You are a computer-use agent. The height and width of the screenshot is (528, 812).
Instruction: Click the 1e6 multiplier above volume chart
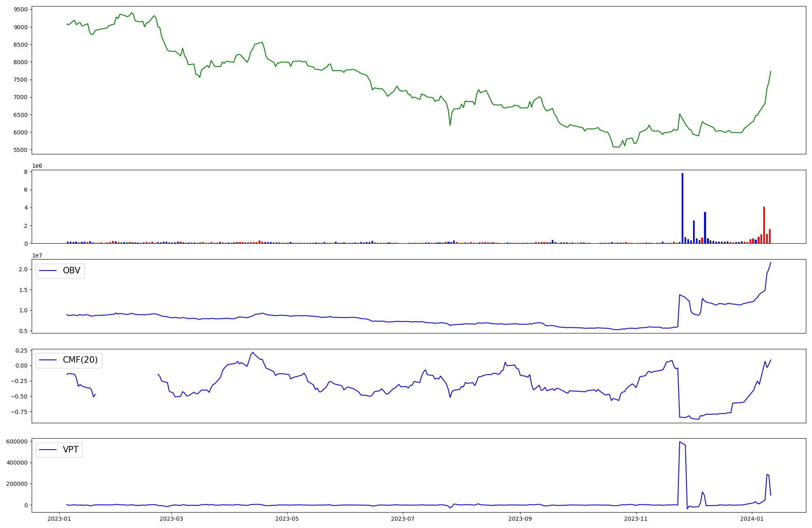[37, 166]
